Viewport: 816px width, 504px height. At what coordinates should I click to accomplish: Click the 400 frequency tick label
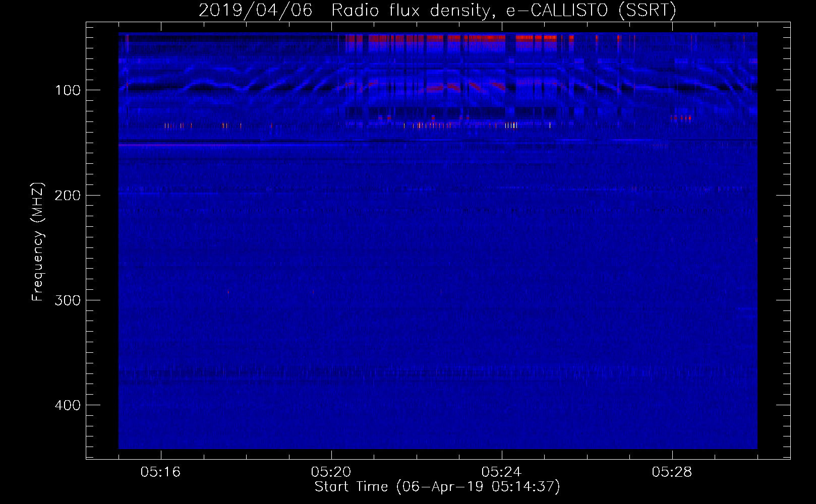(x=68, y=405)
